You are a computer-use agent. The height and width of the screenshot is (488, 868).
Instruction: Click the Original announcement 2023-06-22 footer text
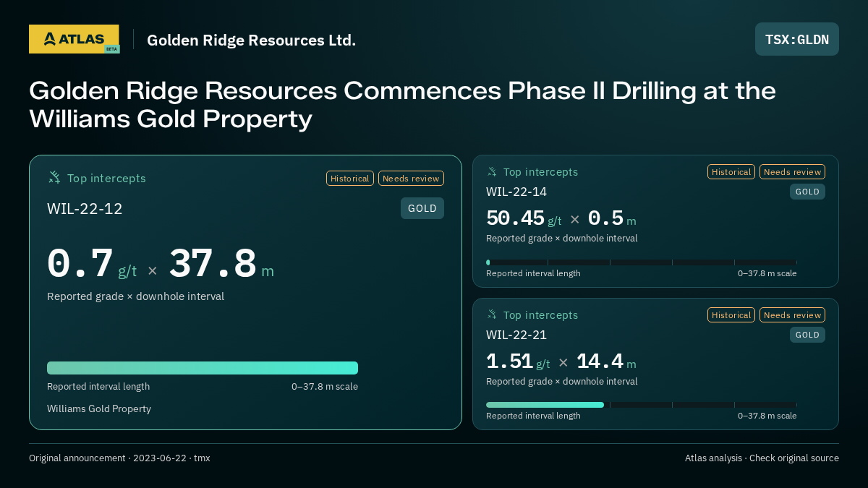click(x=119, y=458)
